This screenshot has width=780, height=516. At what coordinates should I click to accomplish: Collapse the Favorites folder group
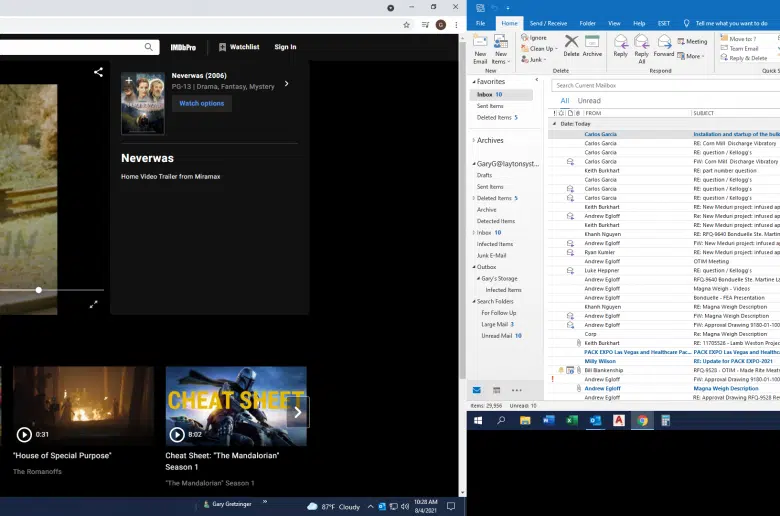[473, 82]
